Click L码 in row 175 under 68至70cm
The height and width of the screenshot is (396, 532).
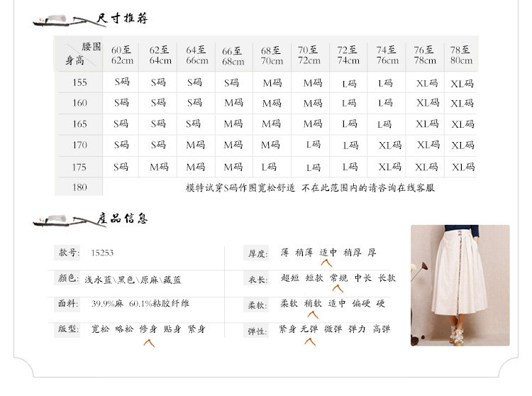(x=269, y=167)
